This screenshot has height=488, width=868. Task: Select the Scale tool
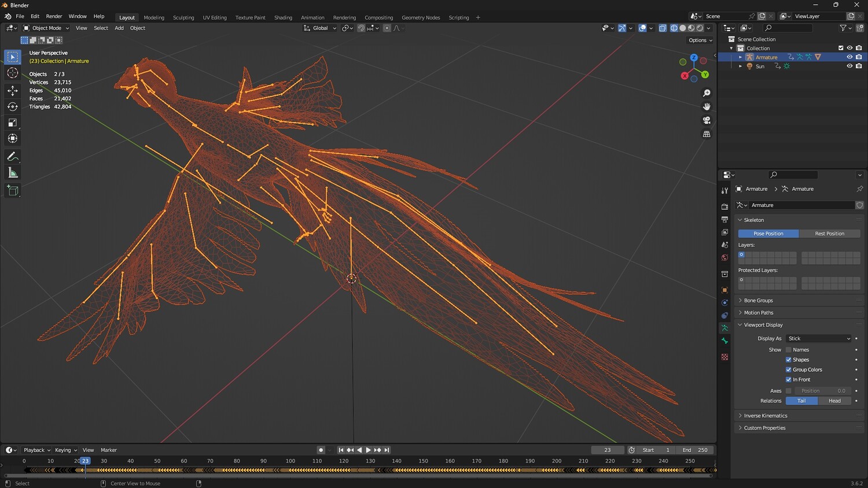click(12, 123)
